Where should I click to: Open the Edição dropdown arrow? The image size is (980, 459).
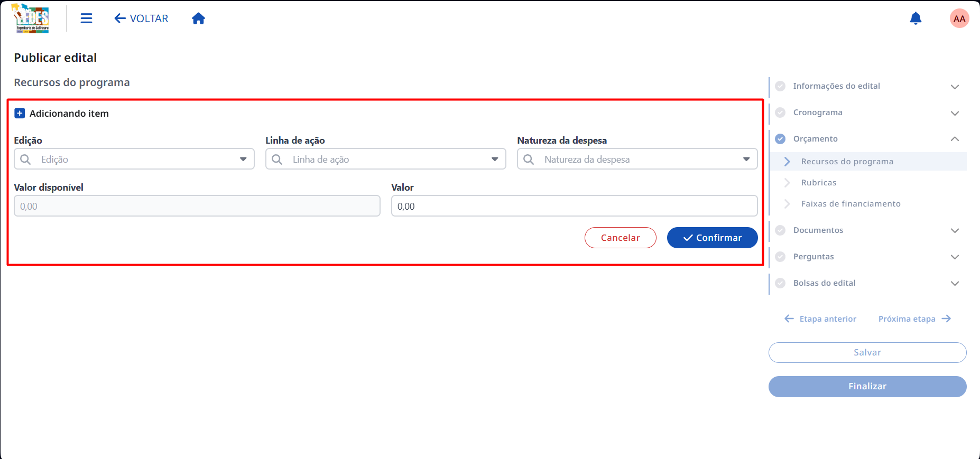[243, 159]
